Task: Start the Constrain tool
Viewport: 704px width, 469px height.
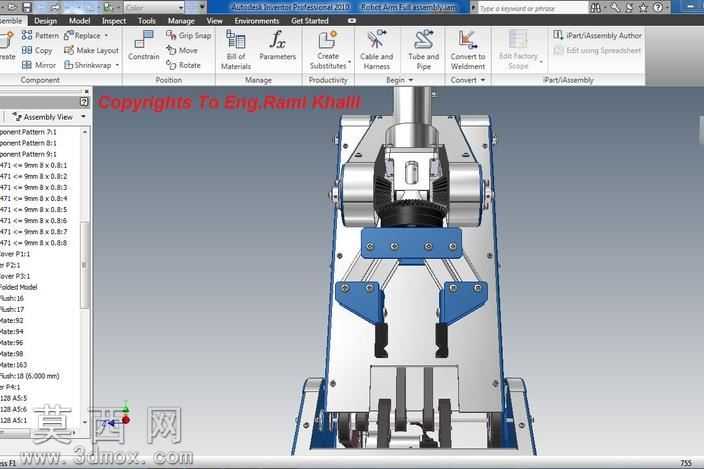Action: tap(144, 45)
